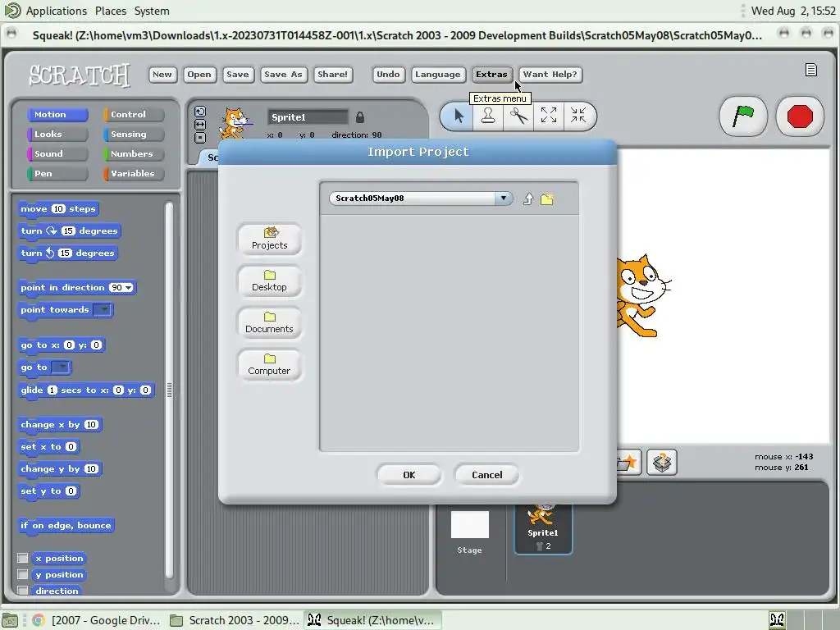Click the blocks palette scrollbar

click(169, 390)
